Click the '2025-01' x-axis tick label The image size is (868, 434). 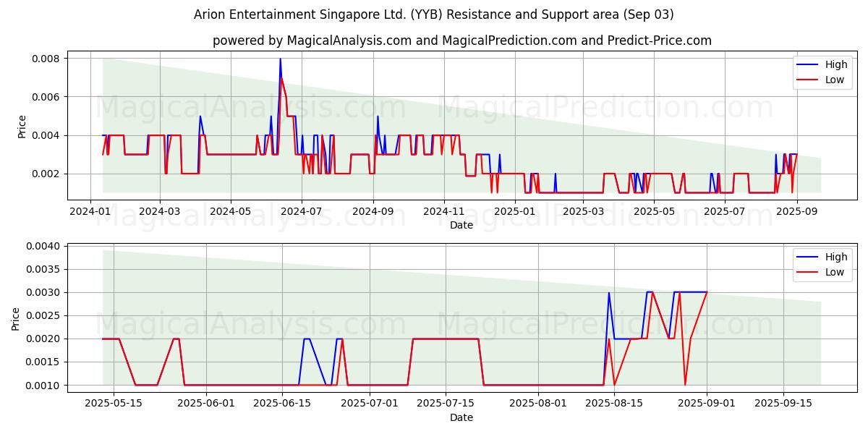coord(514,211)
